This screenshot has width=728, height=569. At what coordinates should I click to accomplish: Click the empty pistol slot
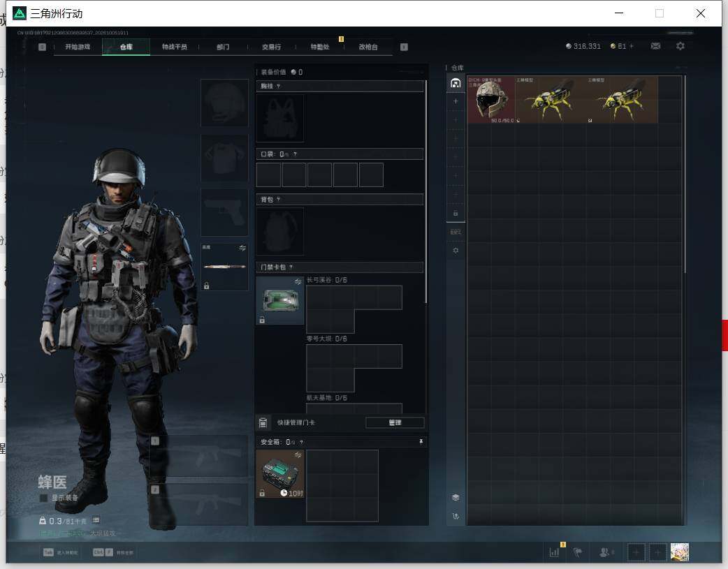[x=224, y=212]
